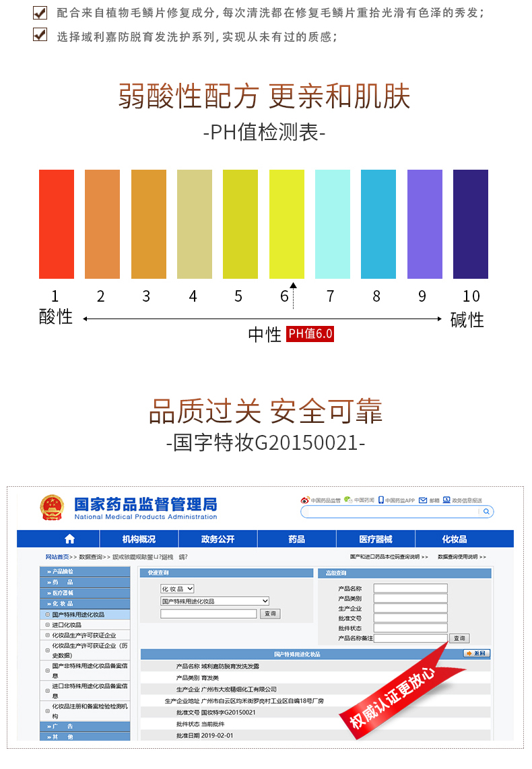Click the plus icon beside 国产特殊用途化妆品
This screenshot has height=769, width=532.
coord(48,615)
